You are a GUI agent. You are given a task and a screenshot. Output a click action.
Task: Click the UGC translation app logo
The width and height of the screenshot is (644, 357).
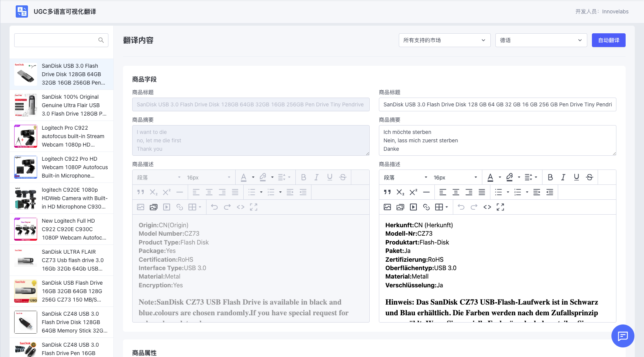coord(22,11)
